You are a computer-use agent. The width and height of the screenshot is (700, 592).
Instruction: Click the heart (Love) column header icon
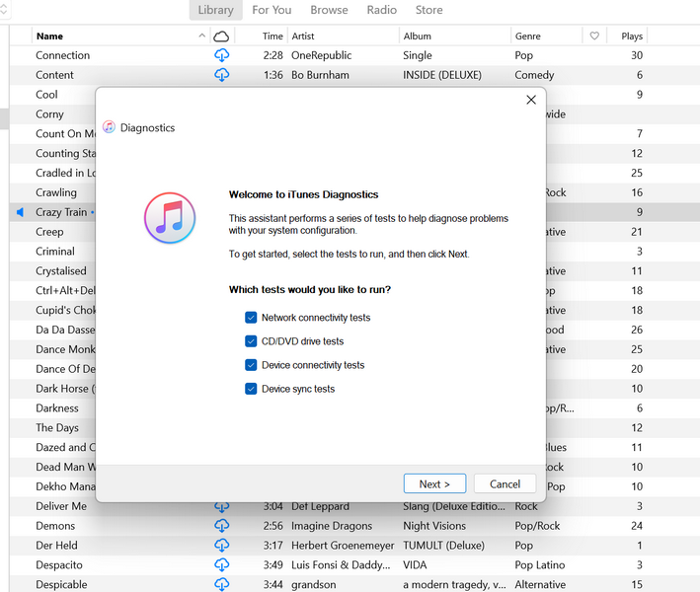[594, 37]
